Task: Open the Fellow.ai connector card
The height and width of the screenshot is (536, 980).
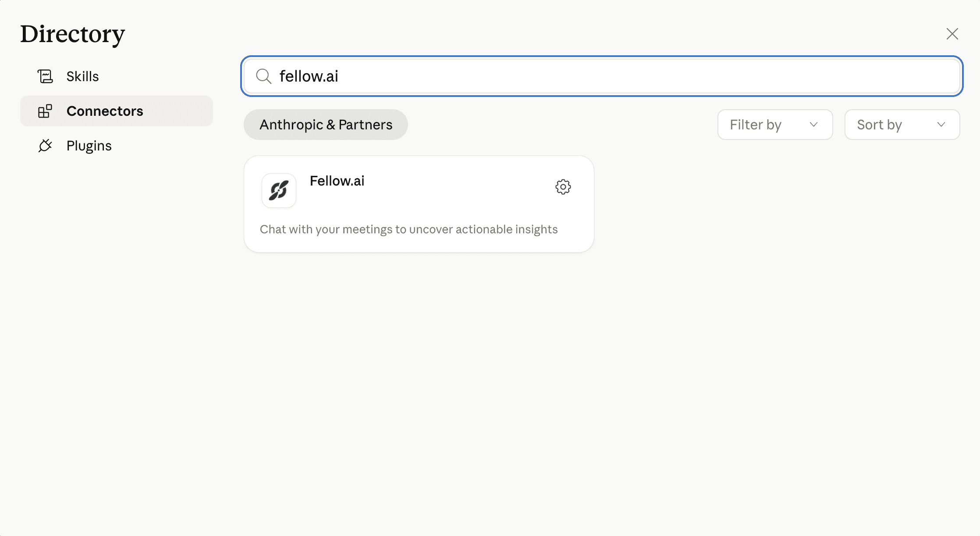Action: pyautogui.click(x=419, y=204)
